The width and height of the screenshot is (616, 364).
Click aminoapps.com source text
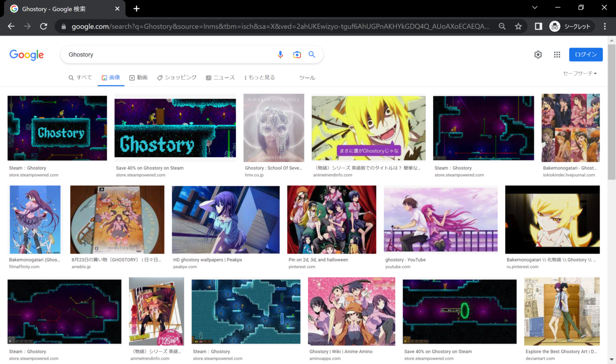pyautogui.click(x=324, y=359)
